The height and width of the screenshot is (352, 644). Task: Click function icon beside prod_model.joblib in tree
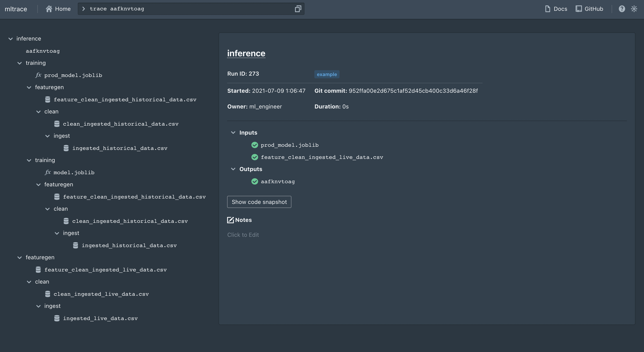[x=38, y=75]
